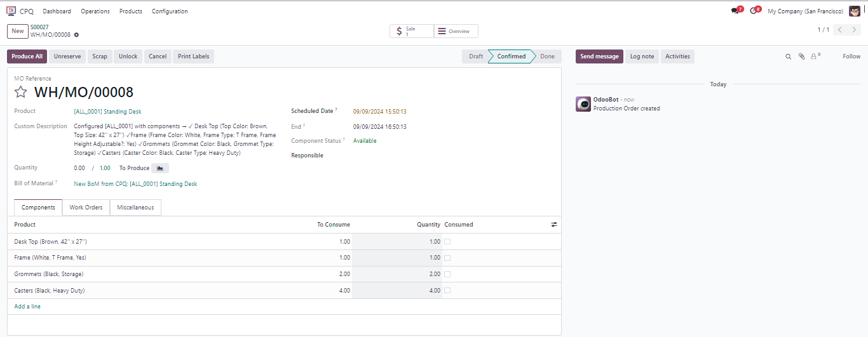Image resolution: width=868 pixels, height=337 pixels.
Task: Cancel the manufacturing order
Action: tap(158, 56)
